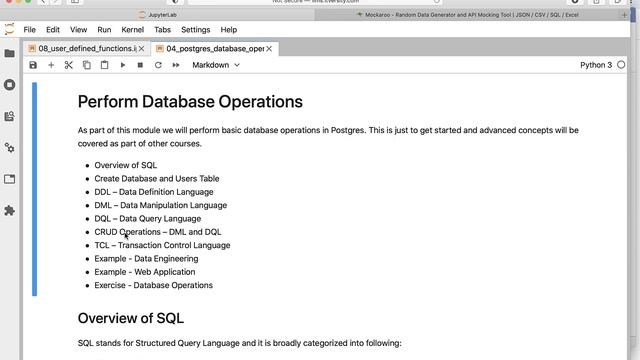Click the 'Overview of SQL' section heading
This screenshot has height=360, width=640.
[131, 318]
